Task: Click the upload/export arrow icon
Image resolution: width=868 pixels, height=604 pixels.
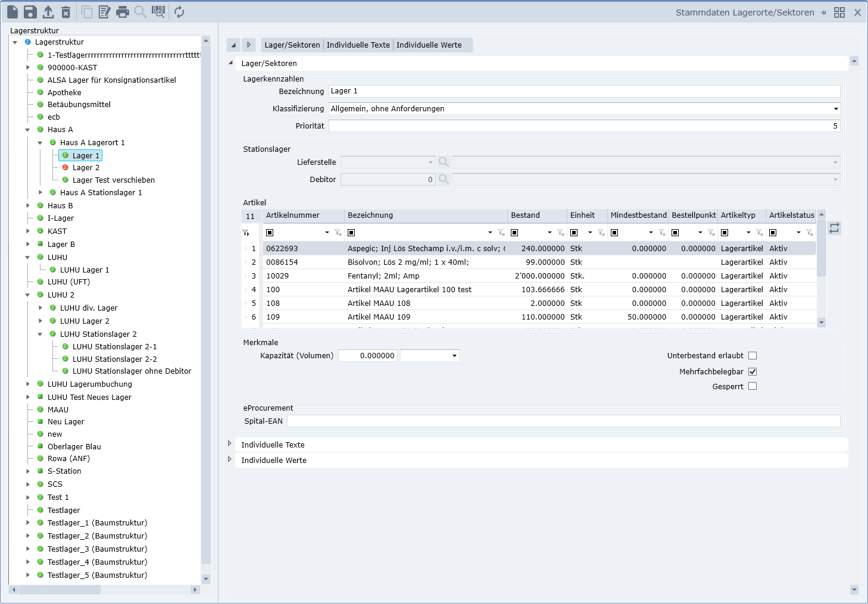Action: click(x=48, y=12)
